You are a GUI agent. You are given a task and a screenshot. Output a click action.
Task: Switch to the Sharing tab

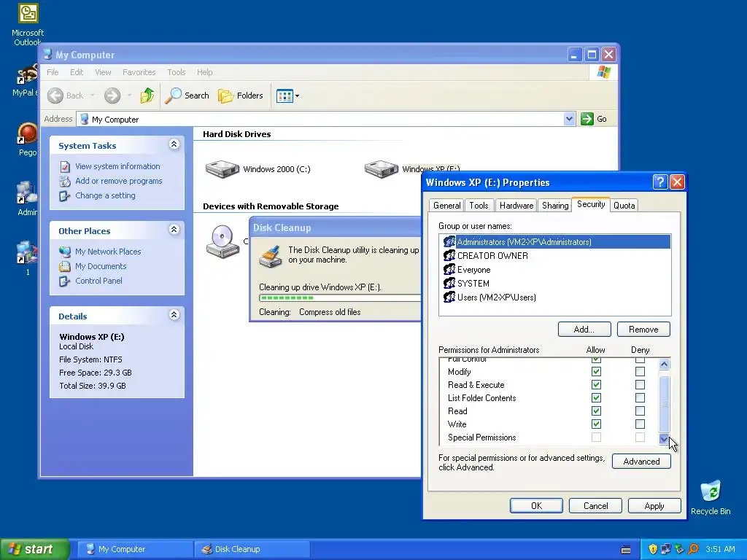(555, 205)
